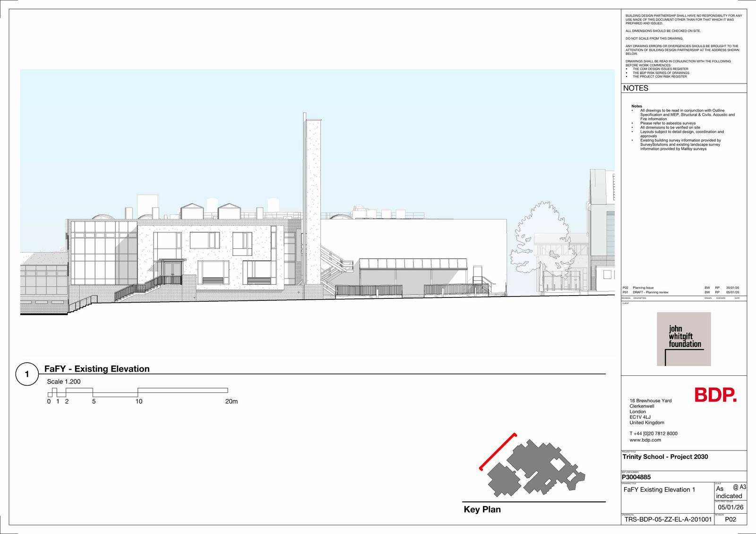756x534 pixels.
Task: Open the www.bdp.com website link
Action: coord(645,440)
